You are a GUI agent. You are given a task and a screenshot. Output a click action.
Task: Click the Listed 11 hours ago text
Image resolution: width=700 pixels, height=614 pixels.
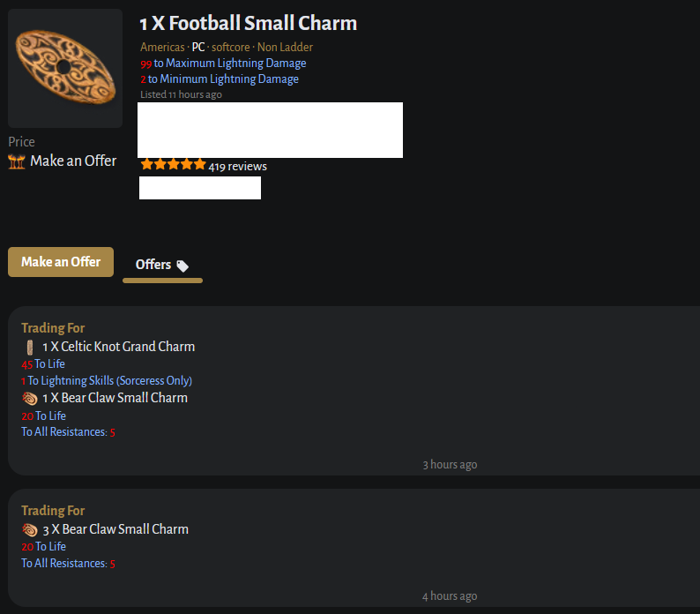coord(181,94)
